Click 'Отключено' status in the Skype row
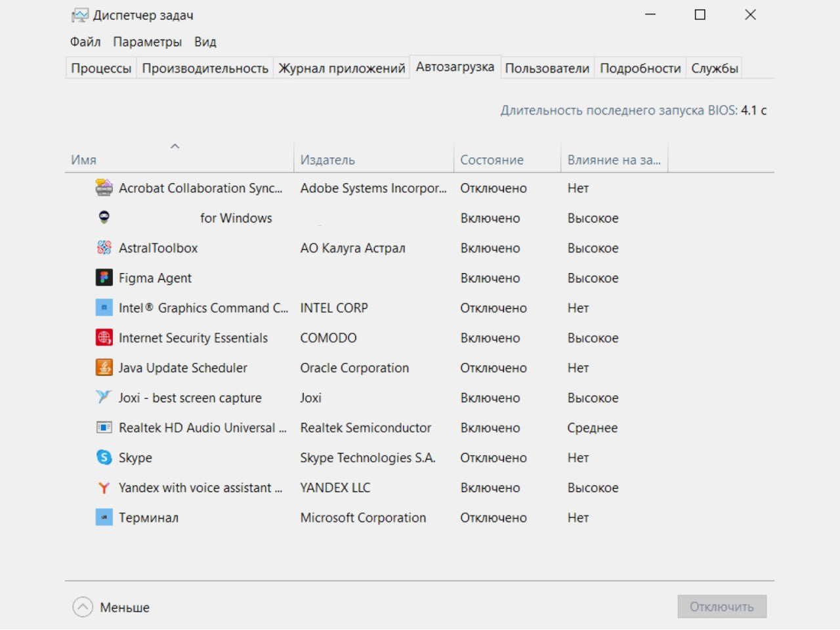 (x=493, y=458)
